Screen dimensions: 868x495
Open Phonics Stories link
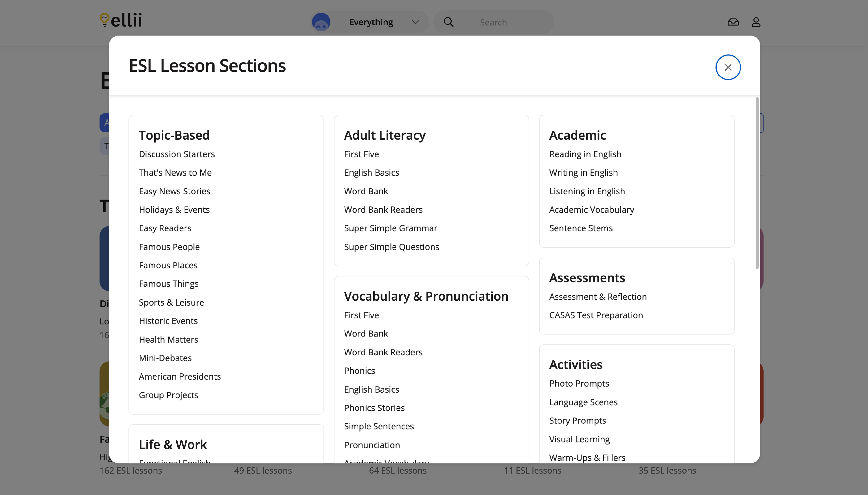(x=374, y=408)
